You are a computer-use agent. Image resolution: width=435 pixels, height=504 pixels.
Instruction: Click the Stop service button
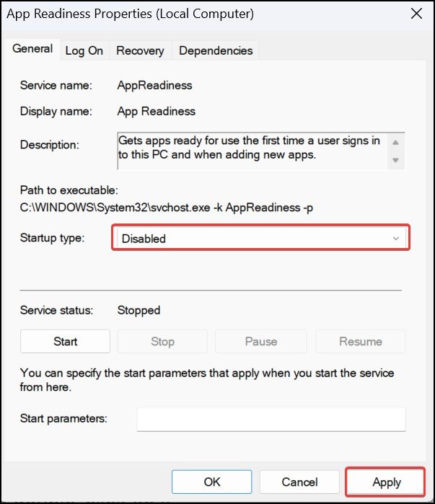(162, 341)
